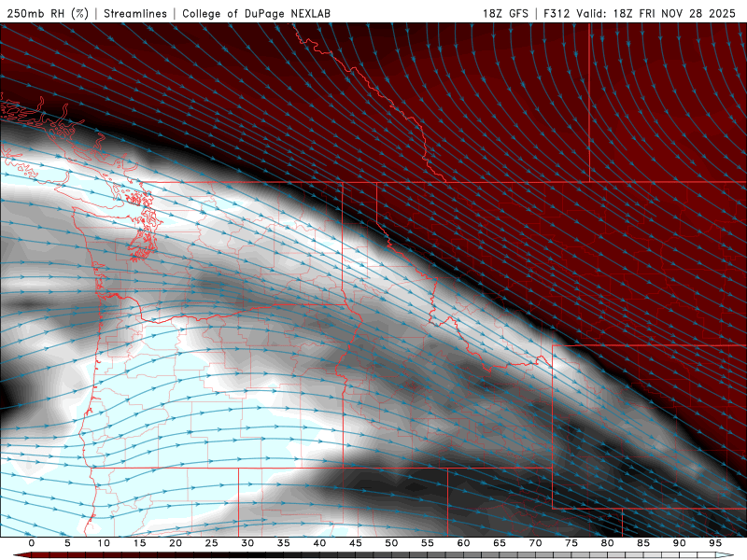Click the "20" value on the color scale

(x=176, y=543)
